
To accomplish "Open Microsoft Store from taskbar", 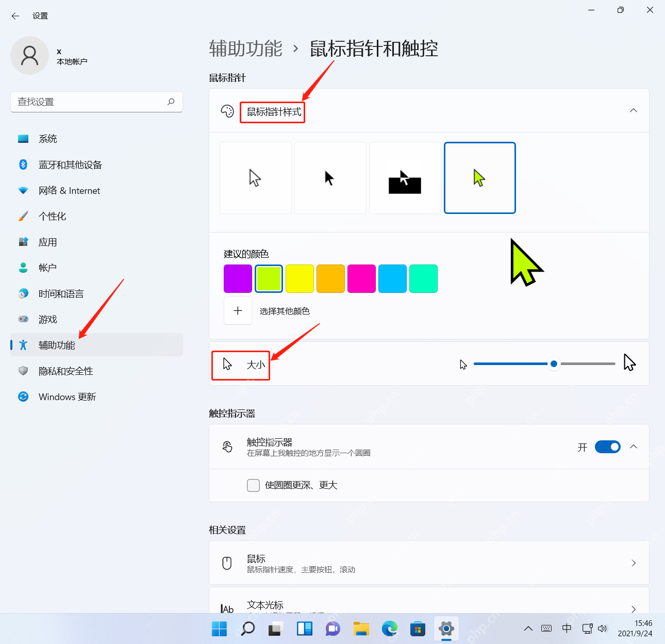I will (x=418, y=629).
